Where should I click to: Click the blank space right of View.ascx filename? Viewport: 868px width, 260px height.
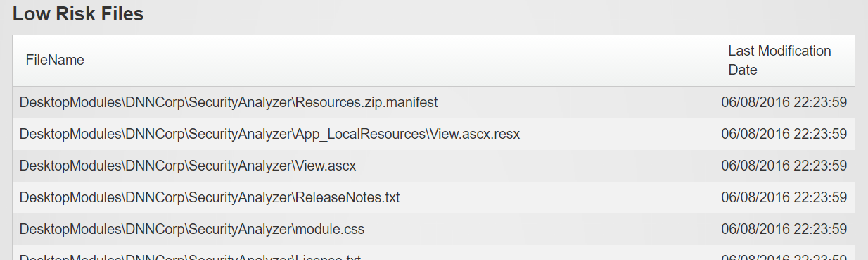(536, 166)
